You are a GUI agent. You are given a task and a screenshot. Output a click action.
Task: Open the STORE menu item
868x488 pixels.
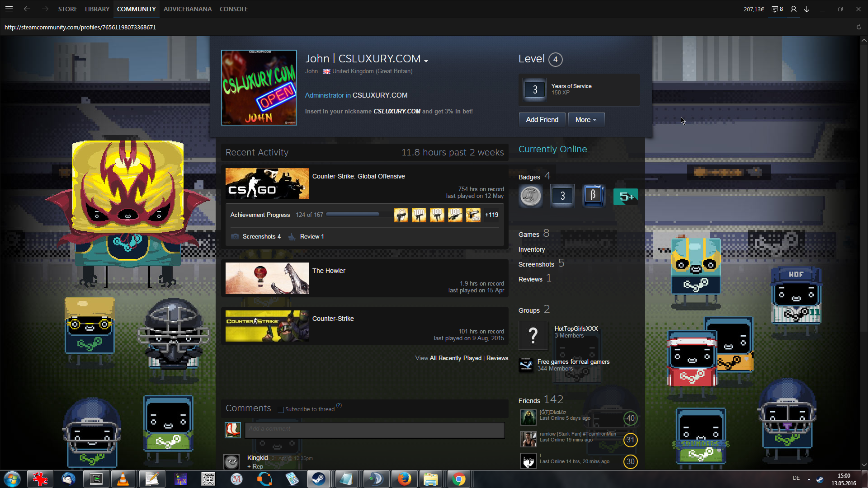(67, 9)
